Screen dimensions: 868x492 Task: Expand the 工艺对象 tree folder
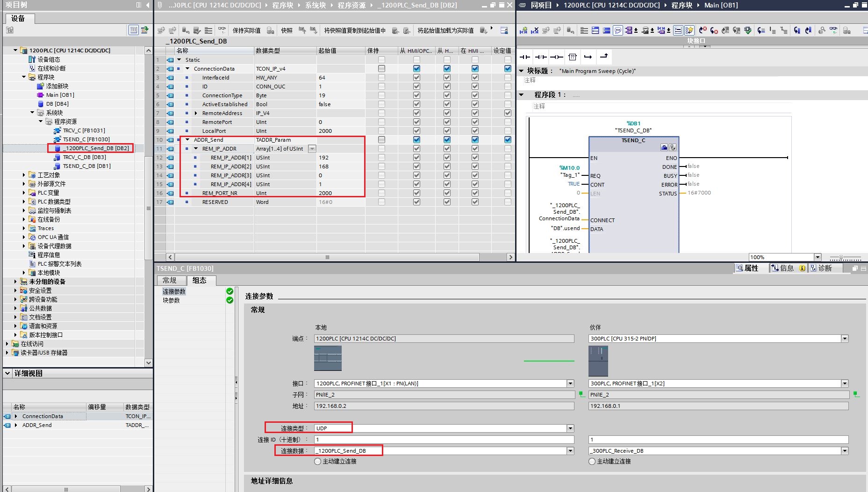coord(24,175)
